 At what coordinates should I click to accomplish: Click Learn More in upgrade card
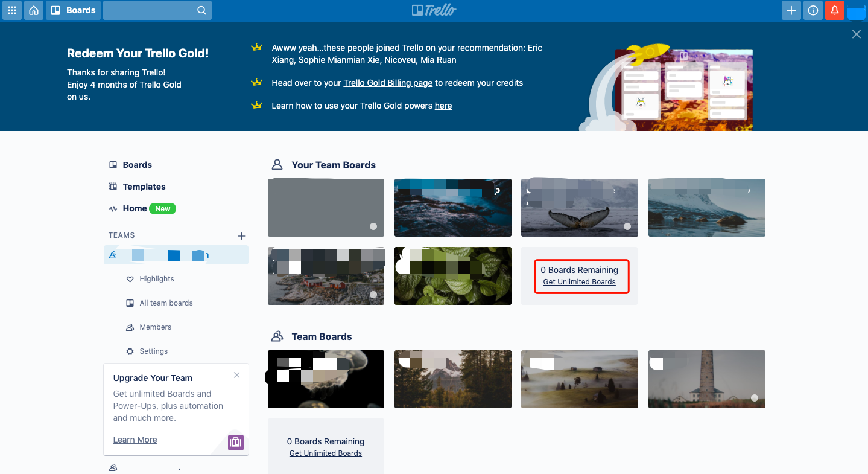pos(135,440)
